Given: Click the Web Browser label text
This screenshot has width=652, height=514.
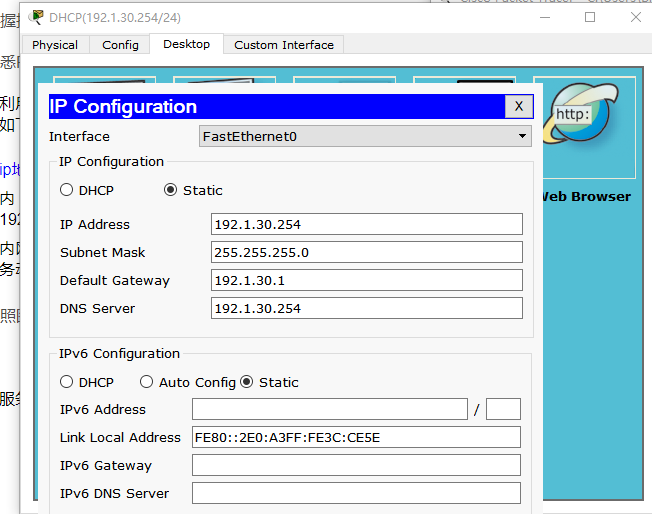Looking at the screenshot, I should tap(587, 196).
